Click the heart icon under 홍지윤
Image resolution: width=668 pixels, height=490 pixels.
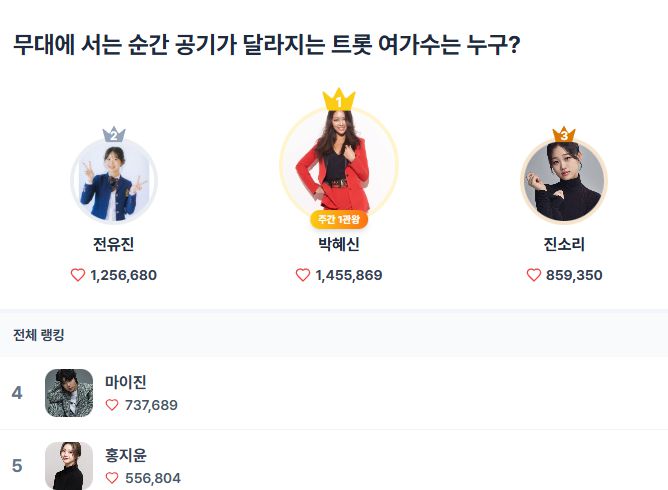113,478
